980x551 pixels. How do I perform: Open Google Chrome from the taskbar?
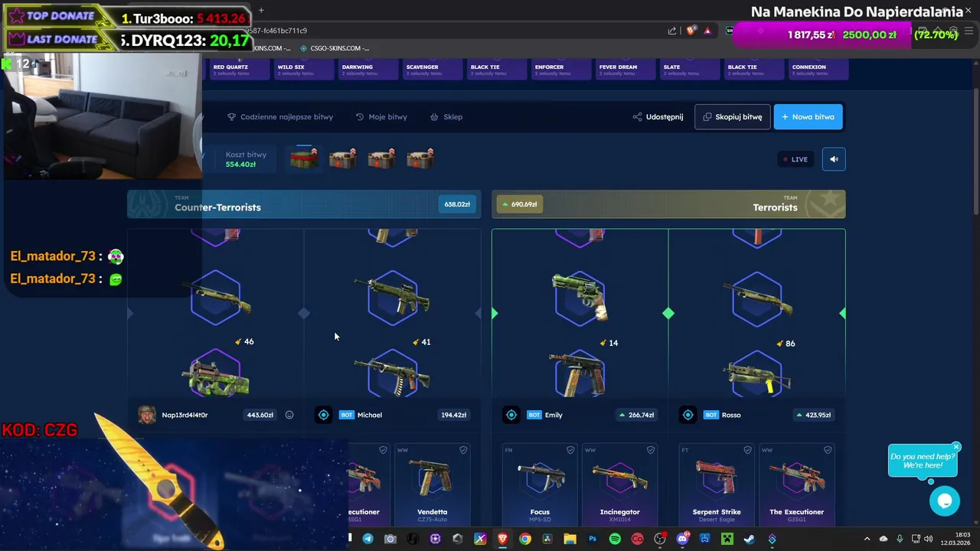(525, 539)
